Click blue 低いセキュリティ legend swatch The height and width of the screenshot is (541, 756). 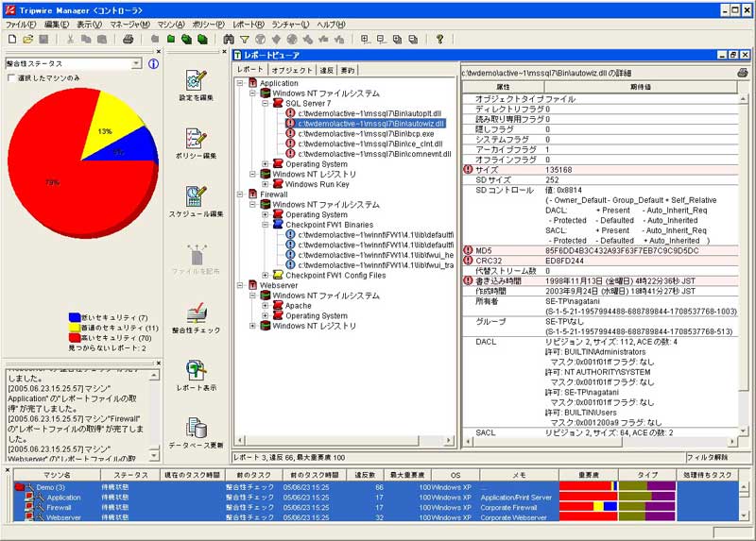pyautogui.click(x=75, y=317)
